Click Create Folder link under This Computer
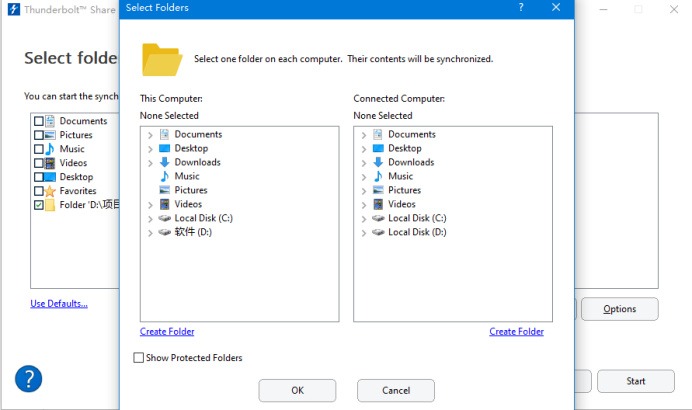This screenshot has height=410, width=692. coord(167,332)
